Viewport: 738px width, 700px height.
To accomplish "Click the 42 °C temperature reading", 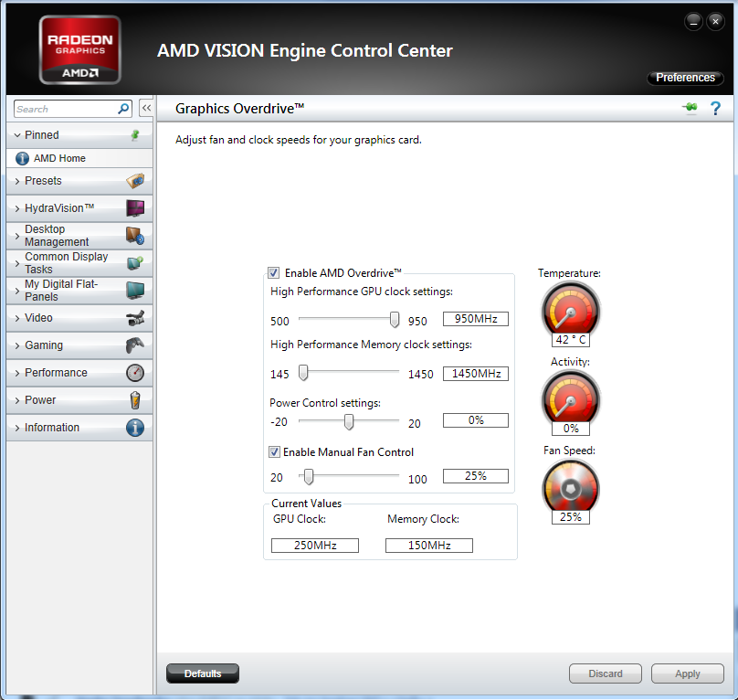I will 571,340.
